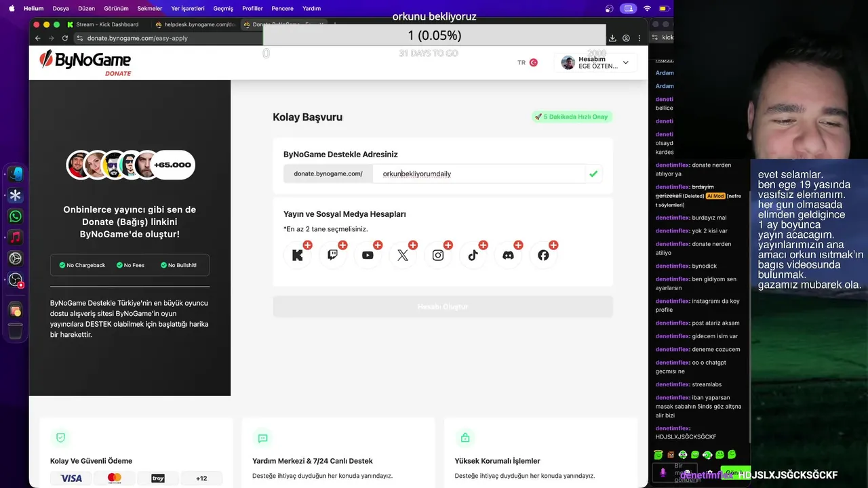Open the TR language selector

[527, 62]
